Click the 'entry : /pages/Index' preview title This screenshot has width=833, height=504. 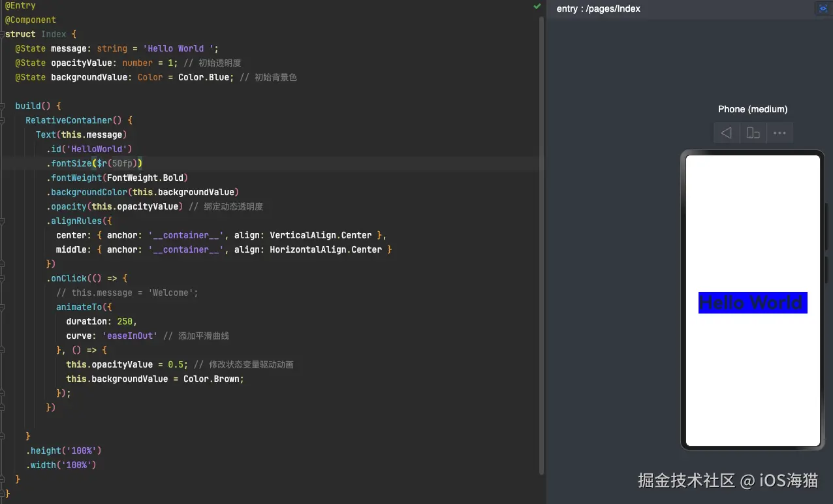click(598, 8)
